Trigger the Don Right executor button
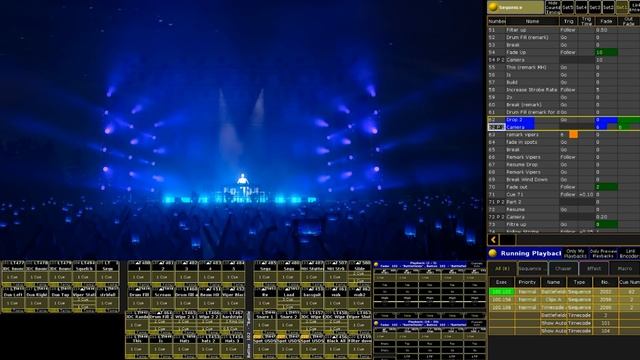 [37, 300]
